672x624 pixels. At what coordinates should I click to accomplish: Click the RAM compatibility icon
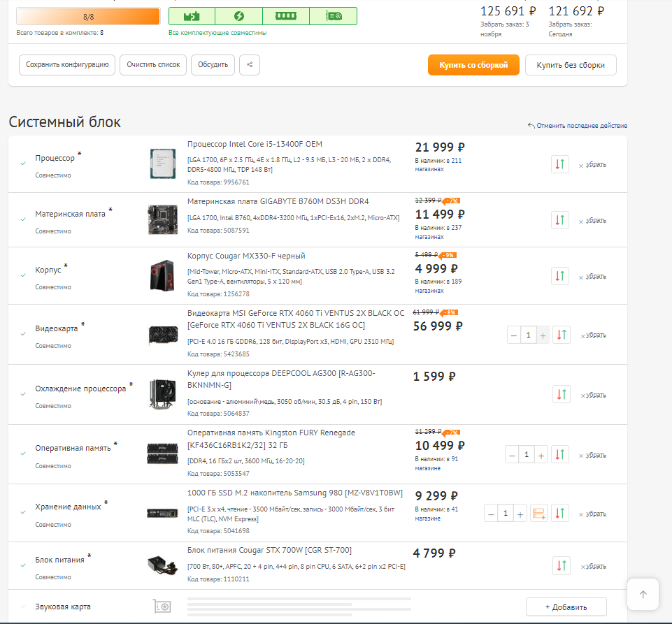point(286,16)
